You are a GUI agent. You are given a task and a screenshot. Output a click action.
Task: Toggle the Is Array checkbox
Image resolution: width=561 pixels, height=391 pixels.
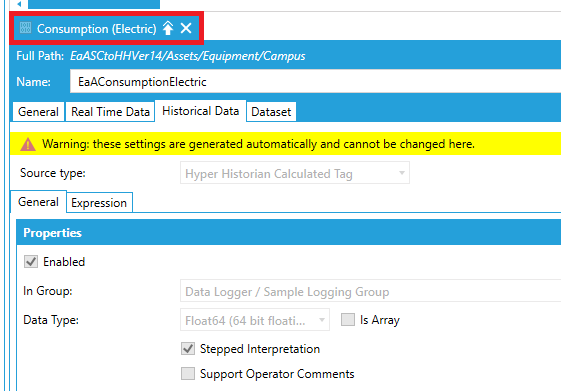[348, 319]
